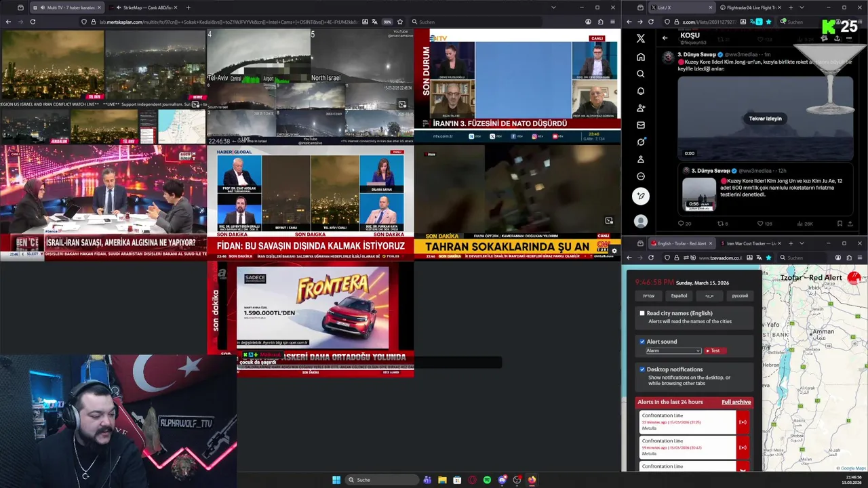Toggle the Desktop notifications checkbox
The width and height of the screenshot is (868, 488).
[x=642, y=369]
